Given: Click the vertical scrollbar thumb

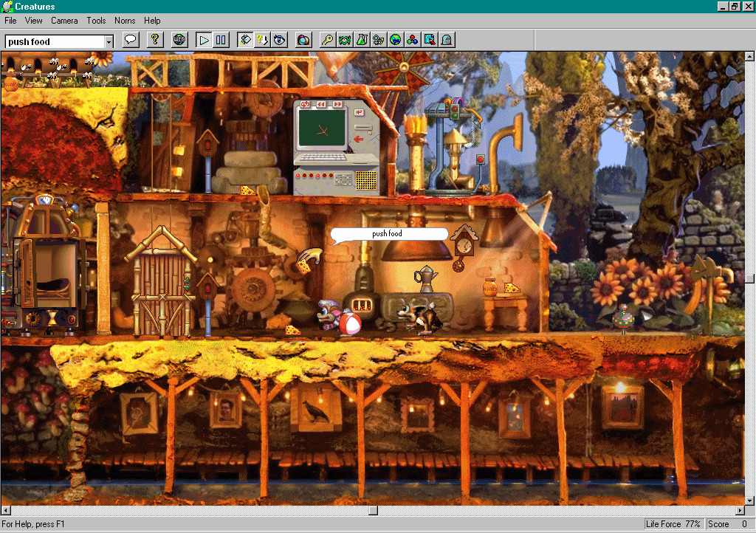Looking at the screenshot, I should click(750, 278).
